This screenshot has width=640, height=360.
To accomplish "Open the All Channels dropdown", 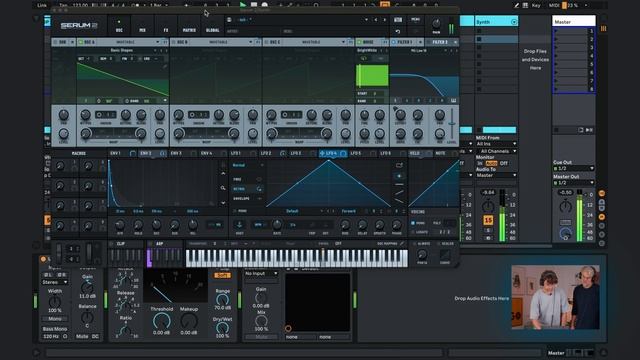I will click(496, 151).
